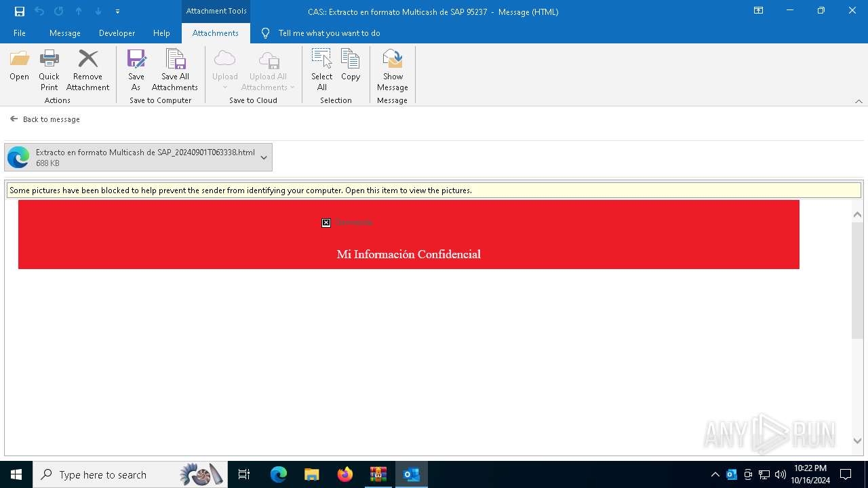Click the Outlook icon in the system tray
This screenshot has height=488, width=868.
pos(732,474)
